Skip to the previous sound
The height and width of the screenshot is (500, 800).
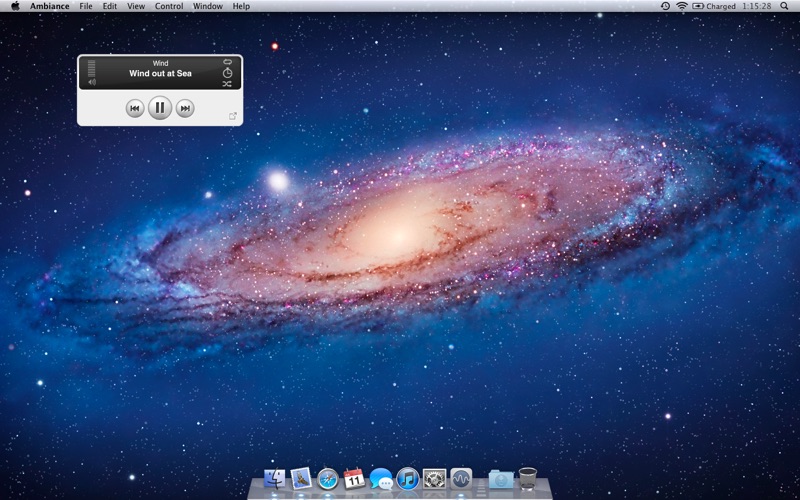tap(135, 108)
